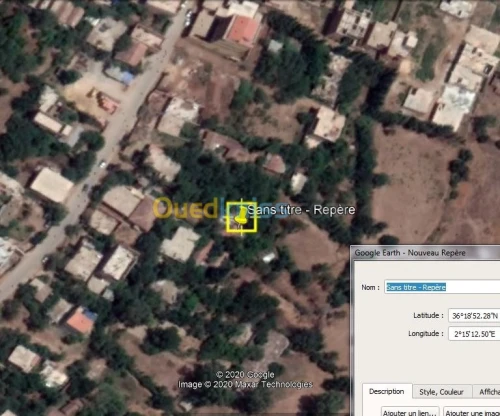This screenshot has height=416, width=500.
Task: Open the partially visible Affichage tab
Action: (487, 392)
